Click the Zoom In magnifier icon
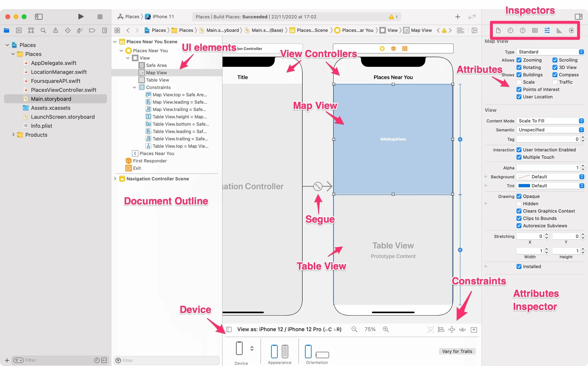The height and width of the screenshot is (366, 588). [x=385, y=329]
